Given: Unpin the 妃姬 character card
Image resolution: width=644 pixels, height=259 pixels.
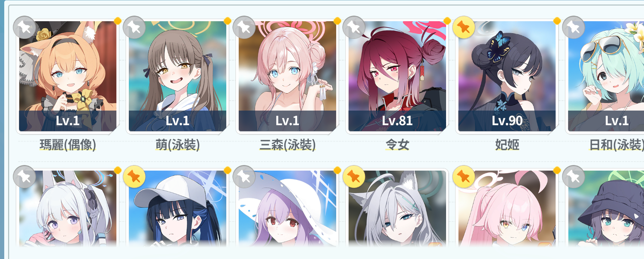Looking at the screenshot, I should (464, 27).
